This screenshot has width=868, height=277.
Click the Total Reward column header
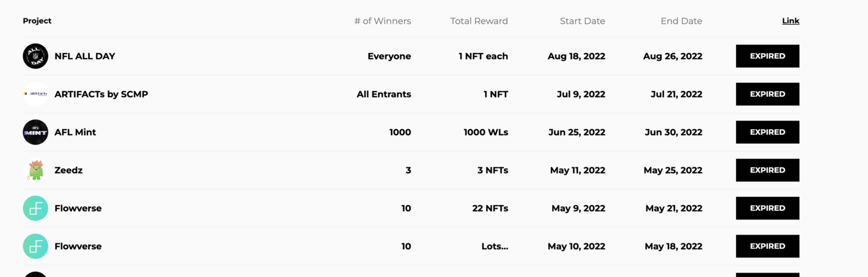point(479,21)
